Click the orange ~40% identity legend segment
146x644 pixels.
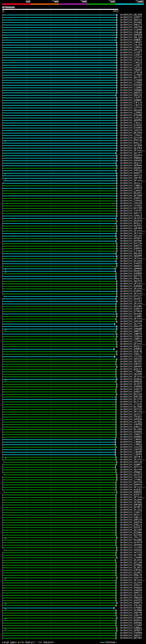45,4
